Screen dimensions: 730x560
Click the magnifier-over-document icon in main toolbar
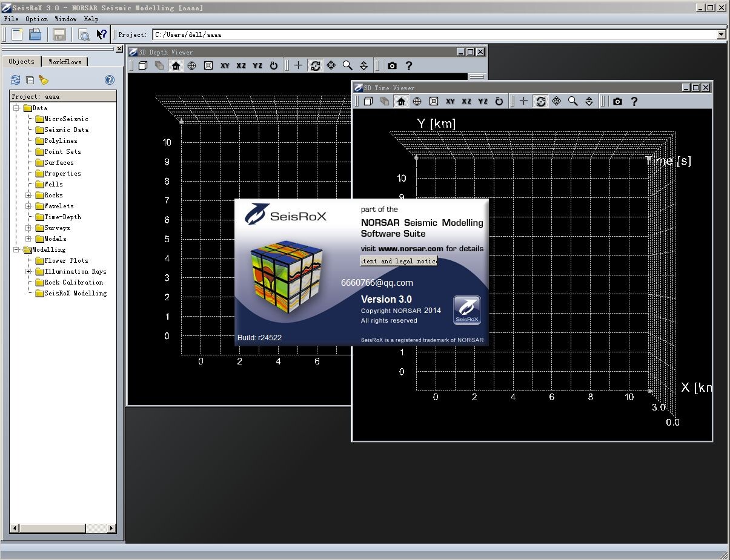pyautogui.click(x=84, y=35)
